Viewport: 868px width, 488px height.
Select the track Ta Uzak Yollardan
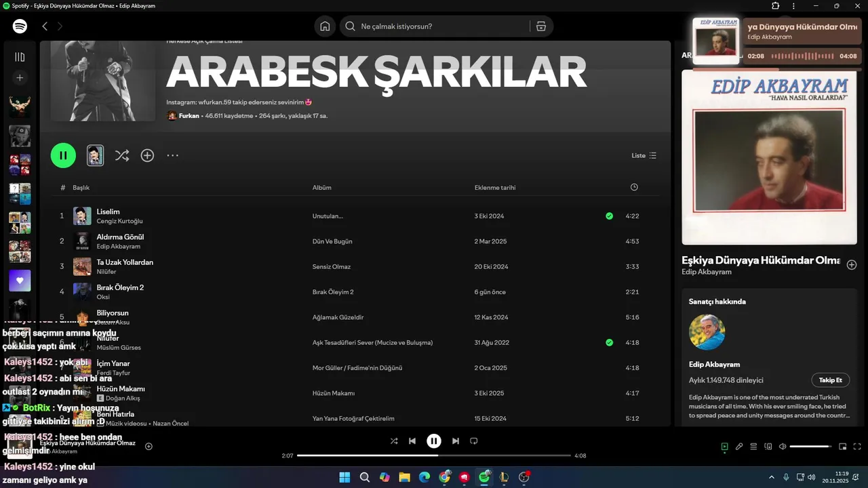click(125, 262)
